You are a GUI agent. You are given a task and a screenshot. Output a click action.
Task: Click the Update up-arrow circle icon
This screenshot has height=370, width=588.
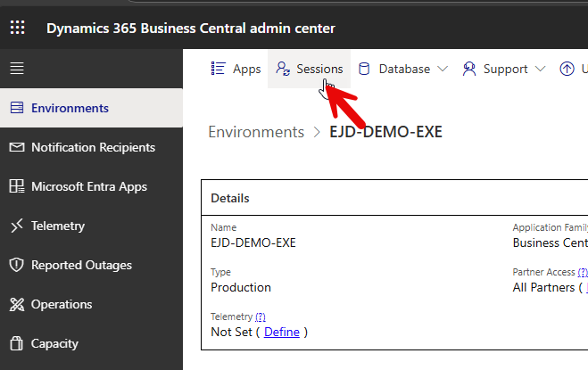[567, 69]
